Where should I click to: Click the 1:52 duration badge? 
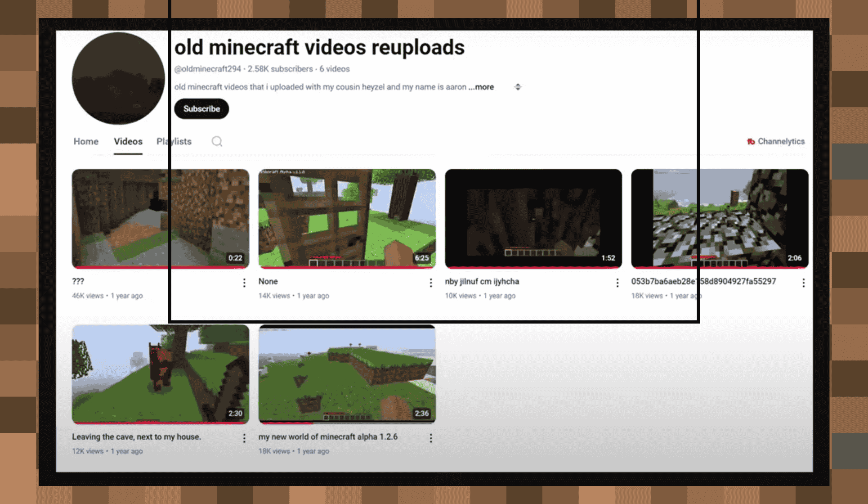pyautogui.click(x=608, y=258)
